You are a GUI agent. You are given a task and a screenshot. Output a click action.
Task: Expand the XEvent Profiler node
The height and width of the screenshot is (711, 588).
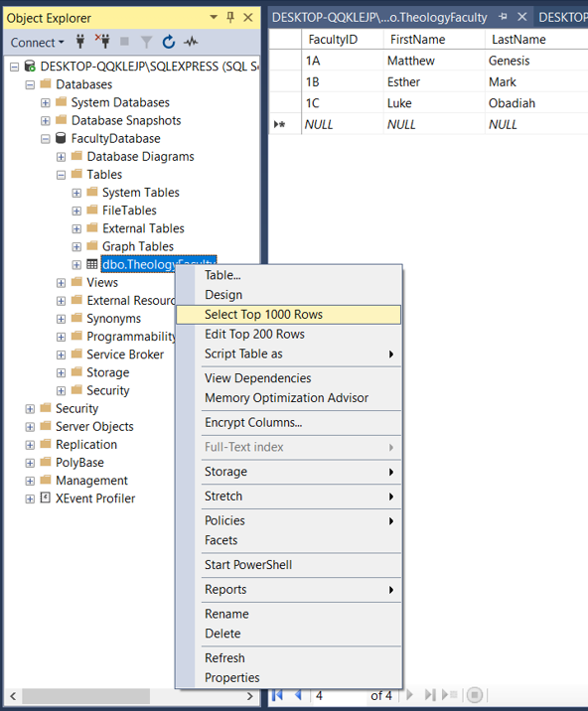coord(30,498)
